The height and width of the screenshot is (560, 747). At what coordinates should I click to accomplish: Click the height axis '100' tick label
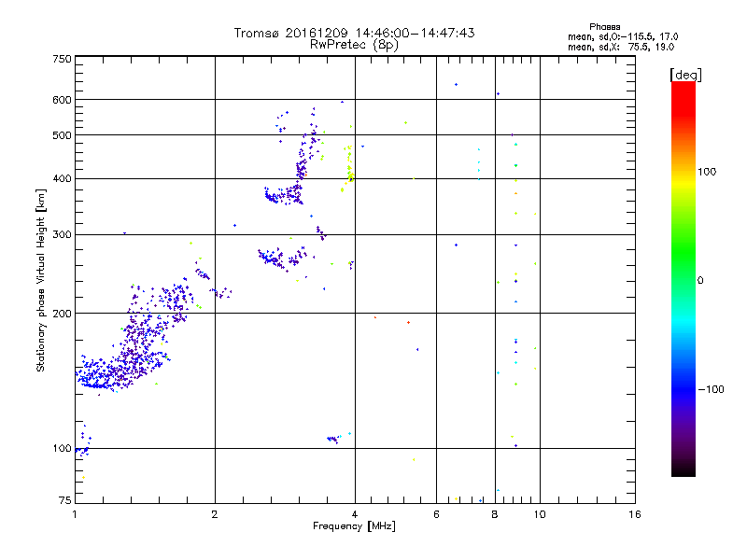62,448
